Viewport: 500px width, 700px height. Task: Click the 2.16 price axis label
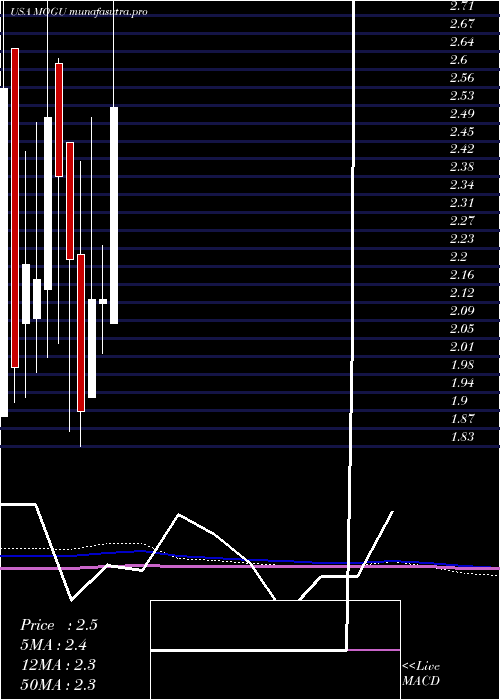462,275
